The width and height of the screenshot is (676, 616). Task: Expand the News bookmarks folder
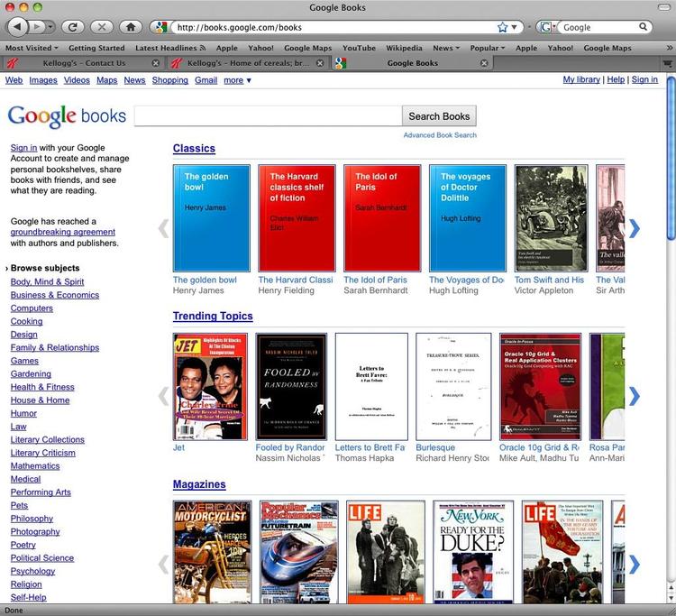(446, 48)
